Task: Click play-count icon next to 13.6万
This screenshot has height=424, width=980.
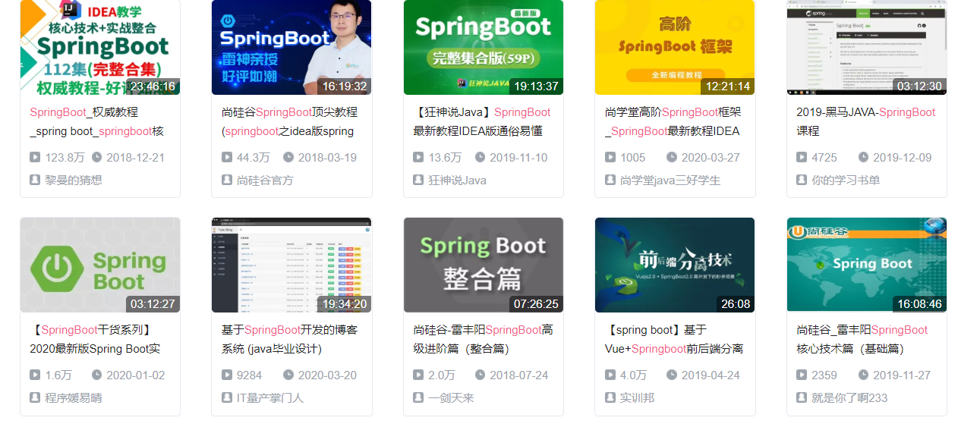Action: pyautogui.click(x=418, y=158)
